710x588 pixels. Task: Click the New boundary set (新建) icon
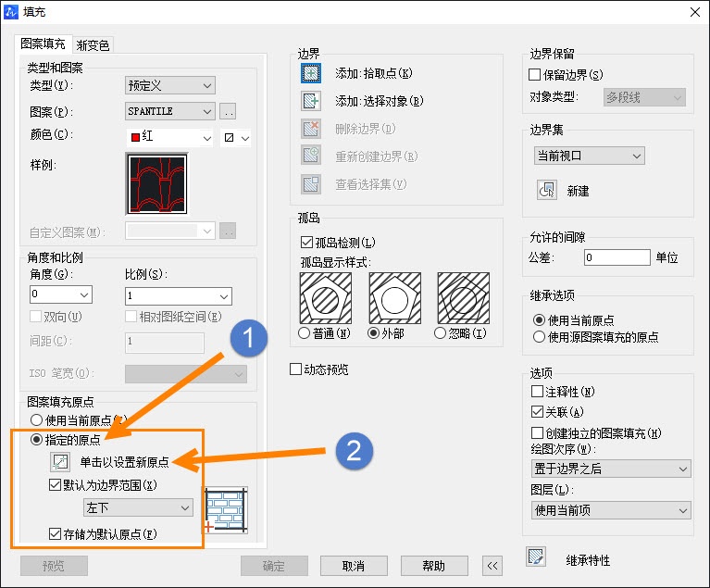point(547,190)
